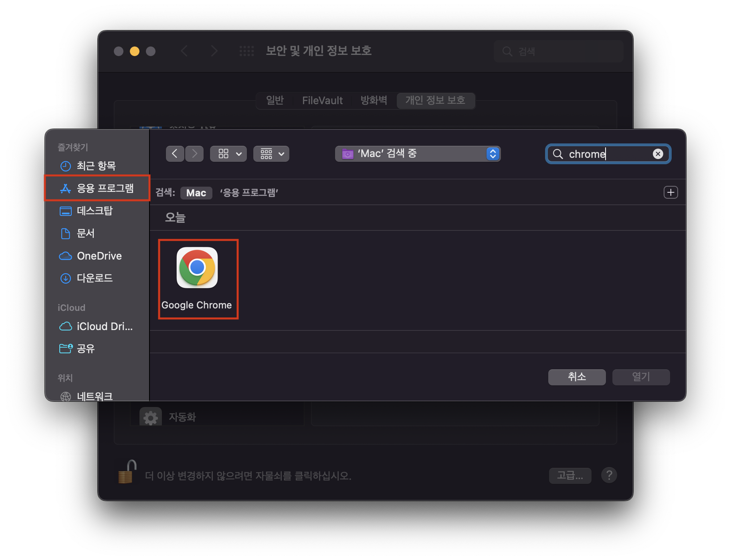Screen dimensions: 731x560
Task: Switch to 일반 tab in preferences window
Action: [x=275, y=100]
